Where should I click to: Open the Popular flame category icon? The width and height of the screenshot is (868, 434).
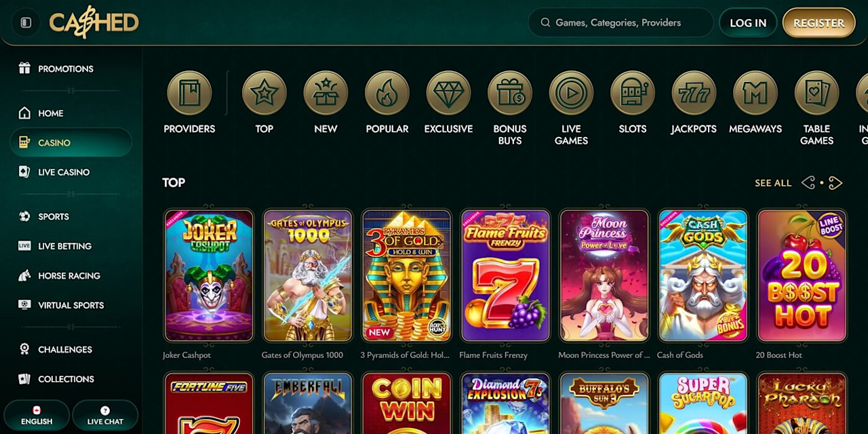tap(387, 93)
